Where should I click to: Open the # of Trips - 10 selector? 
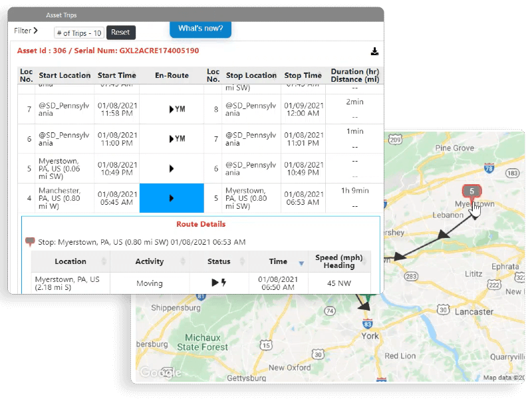[79, 33]
